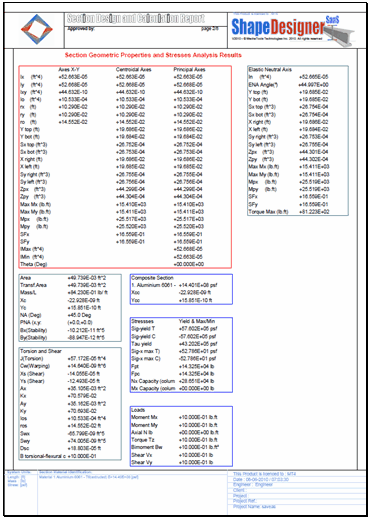Click the Tau yield value row
Screen dimensions: 370x520
tap(174, 344)
